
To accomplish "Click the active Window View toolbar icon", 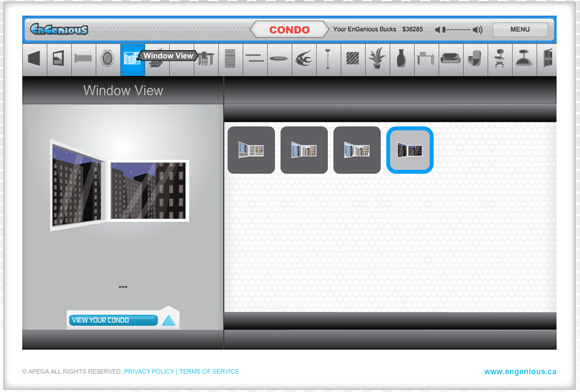I will pos(132,59).
